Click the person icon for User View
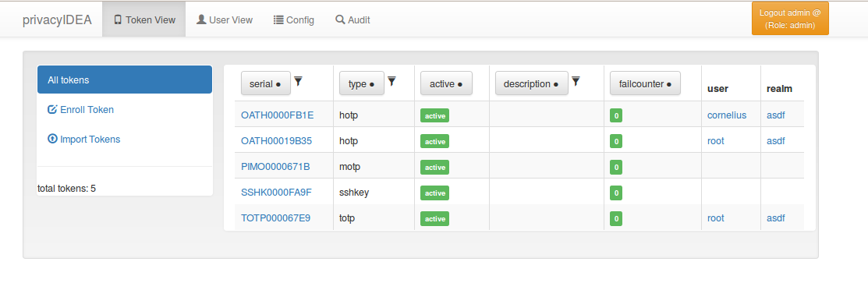This screenshot has width=868, height=290. click(201, 20)
